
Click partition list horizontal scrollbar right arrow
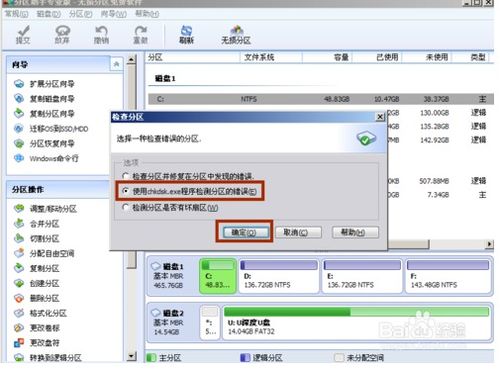tap(489, 244)
